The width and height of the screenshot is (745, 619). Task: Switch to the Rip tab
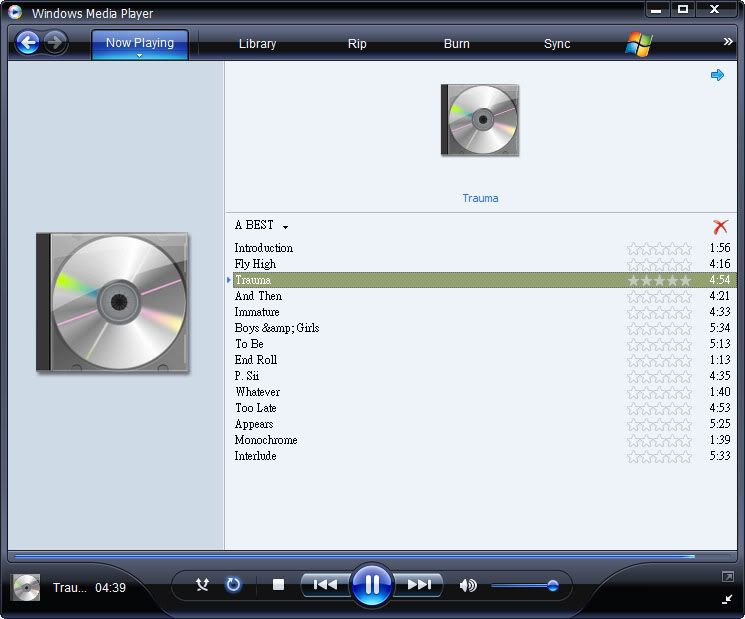point(357,44)
